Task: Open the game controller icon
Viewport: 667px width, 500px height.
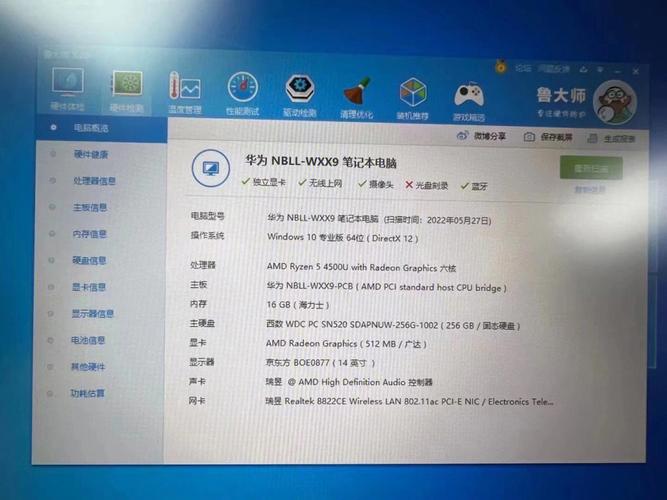Action: [469, 94]
